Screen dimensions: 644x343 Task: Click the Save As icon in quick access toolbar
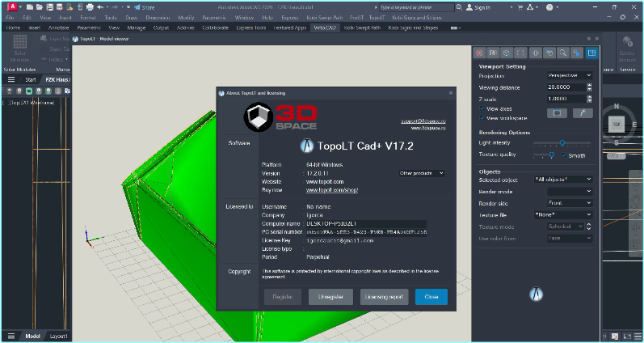tap(60, 7)
